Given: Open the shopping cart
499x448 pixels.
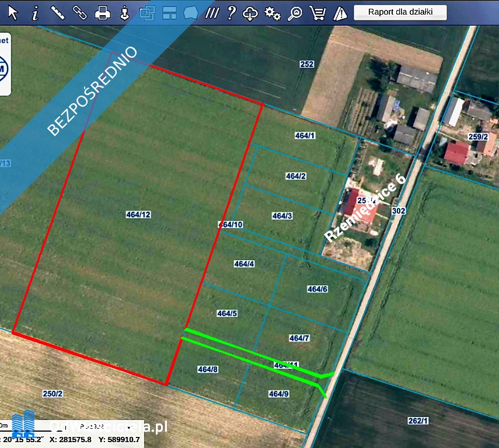Looking at the screenshot, I should coord(317,12).
